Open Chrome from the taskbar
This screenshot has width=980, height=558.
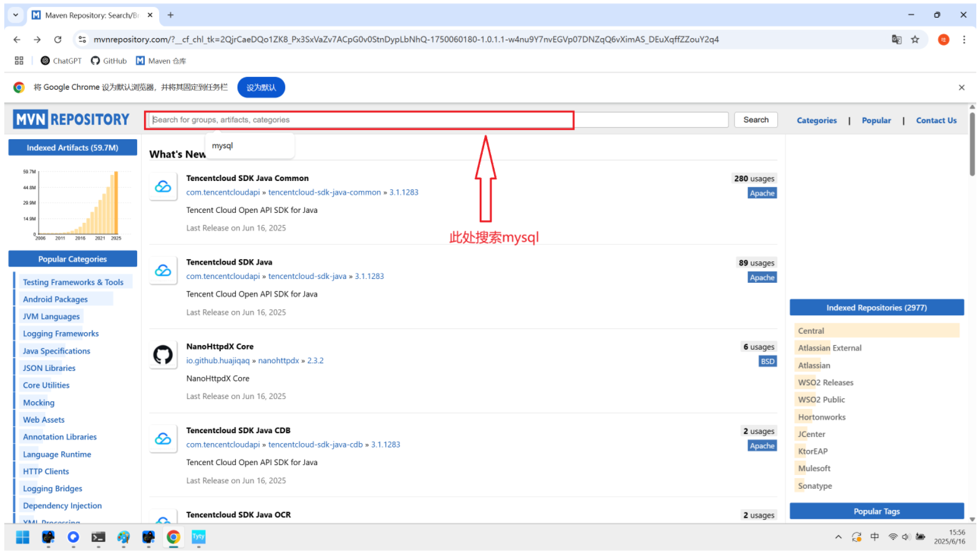(173, 537)
